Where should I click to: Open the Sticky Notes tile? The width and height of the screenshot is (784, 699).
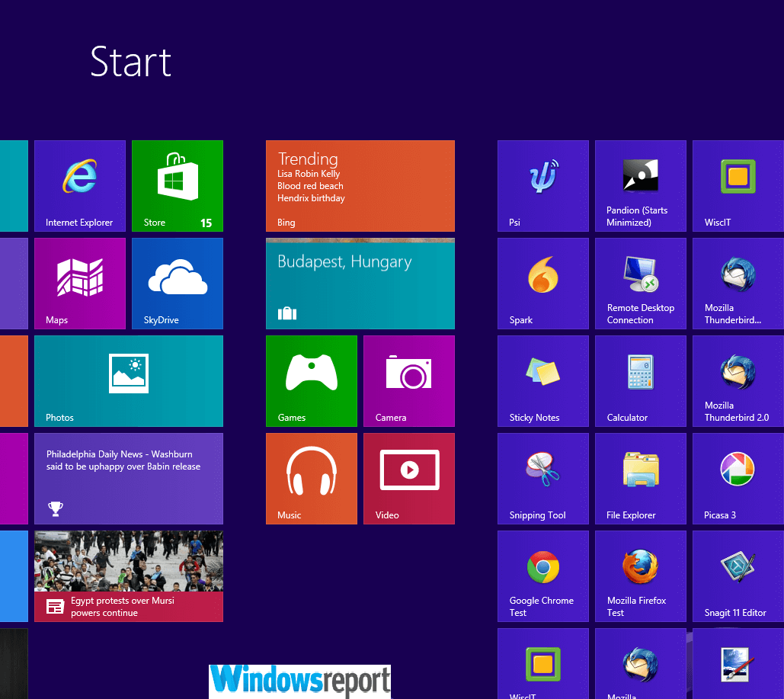point(543,381)
